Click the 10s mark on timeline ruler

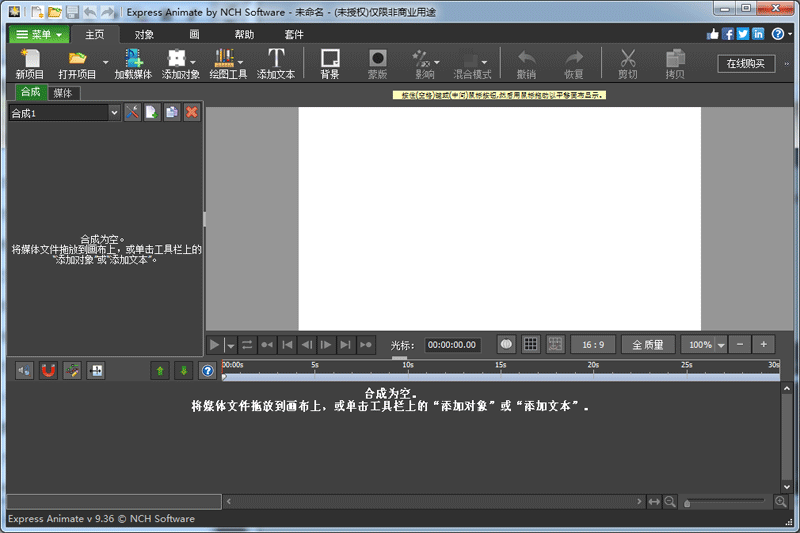[408, 365]
